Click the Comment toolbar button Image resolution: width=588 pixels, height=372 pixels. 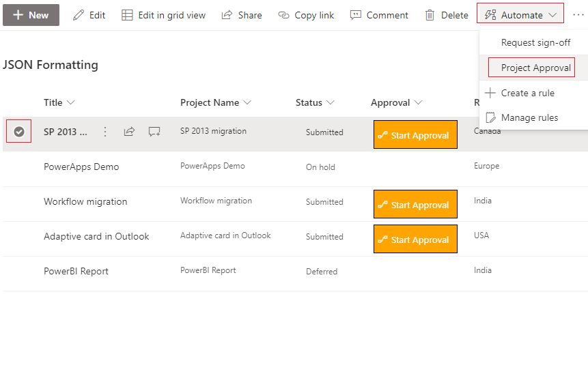click(379, 15)
